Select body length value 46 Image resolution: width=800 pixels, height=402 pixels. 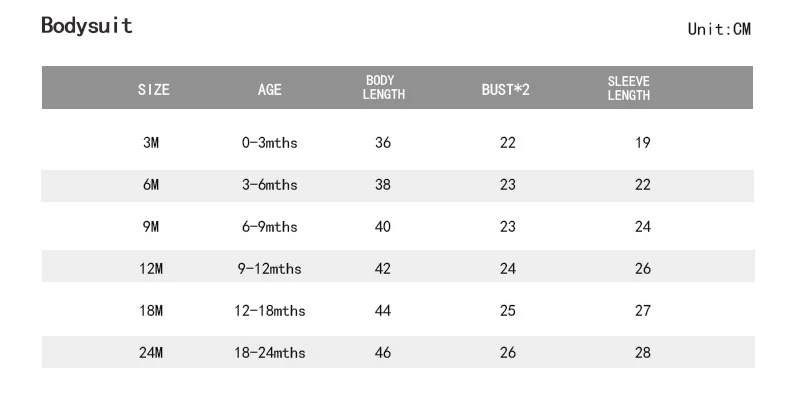pyautogui.click(x=383, y=352)
